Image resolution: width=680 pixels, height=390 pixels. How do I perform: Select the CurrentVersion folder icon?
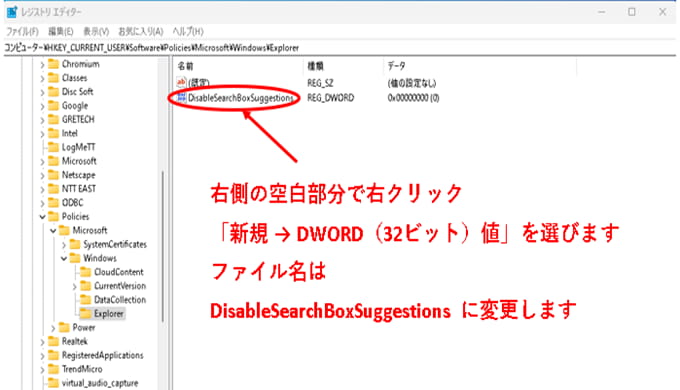pyautogui.click(x=86, y=286)
